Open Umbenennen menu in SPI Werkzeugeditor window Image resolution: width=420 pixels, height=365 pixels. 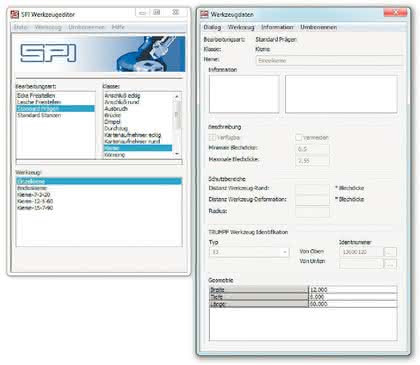click(x=86, y=27)
